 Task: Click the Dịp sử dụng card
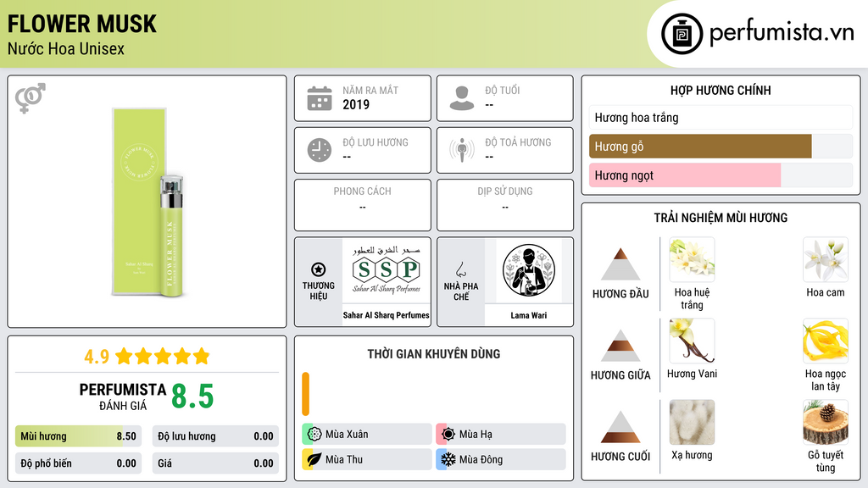click(505, 205)
